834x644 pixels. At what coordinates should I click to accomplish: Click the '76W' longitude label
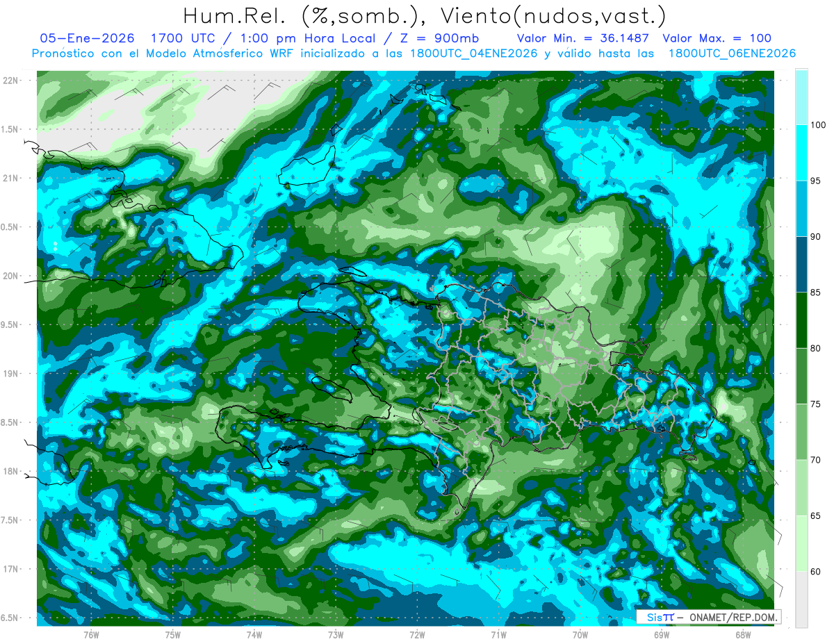pyautogui.click(x=91, y=634)
